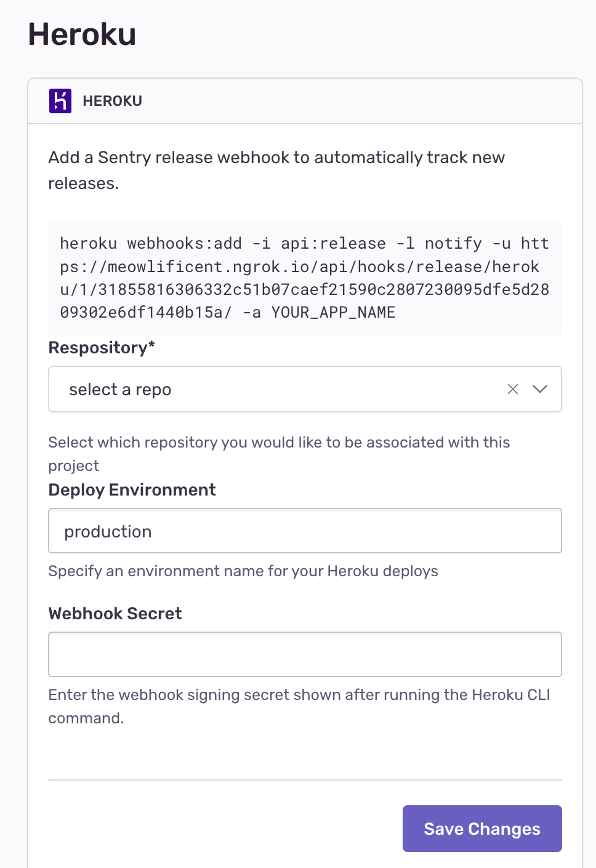Focus the Deploy Environment production field
This screenshot has height=868, width=596.
pos(305,531)
